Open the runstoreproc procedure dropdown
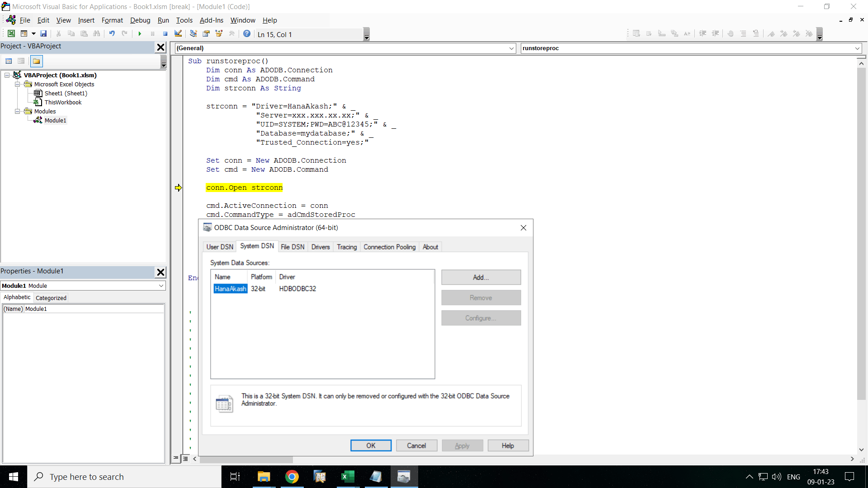 click(x=857, y=48)
